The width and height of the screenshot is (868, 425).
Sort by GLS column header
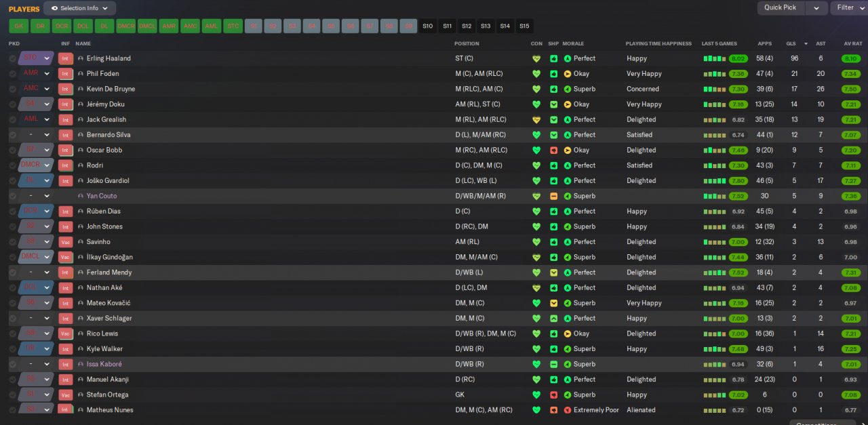pos(791,43)
